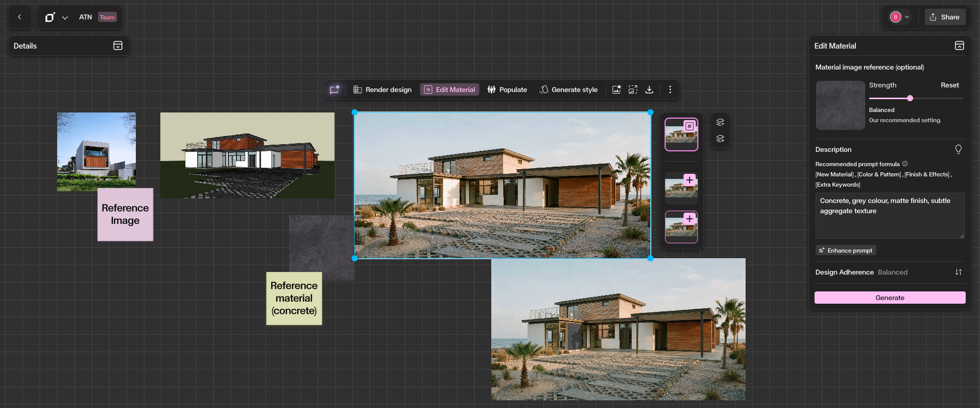Click the enhance image sparkle icon
The image size is (980, 408).
tap(616, 89)
